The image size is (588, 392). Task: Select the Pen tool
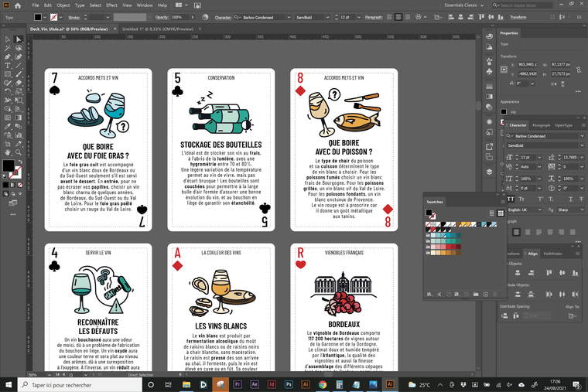click(x=8, y=56)
